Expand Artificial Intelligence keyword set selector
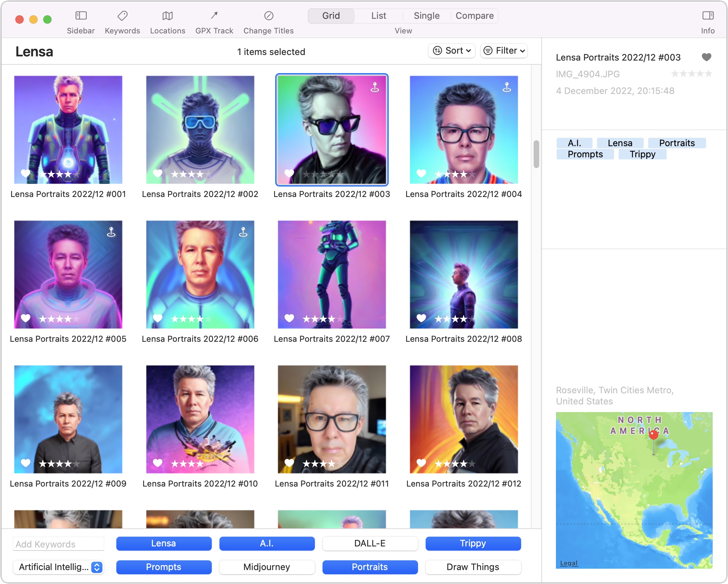 97,567
